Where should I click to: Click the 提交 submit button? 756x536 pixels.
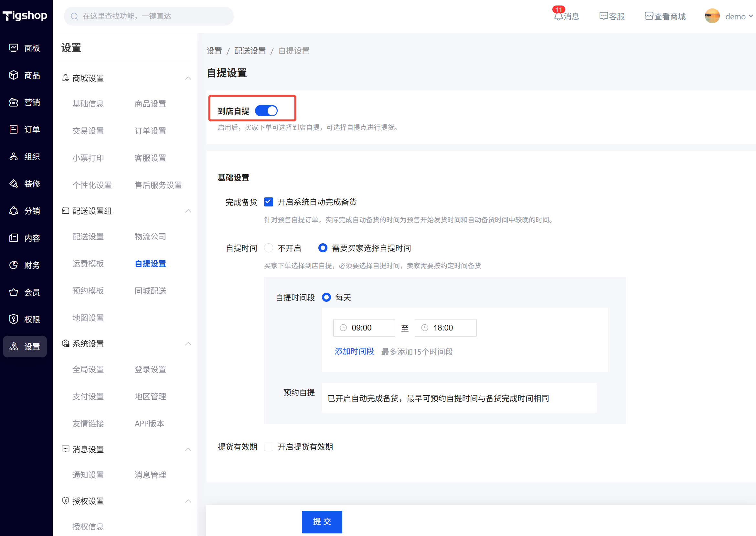[322, 522]
